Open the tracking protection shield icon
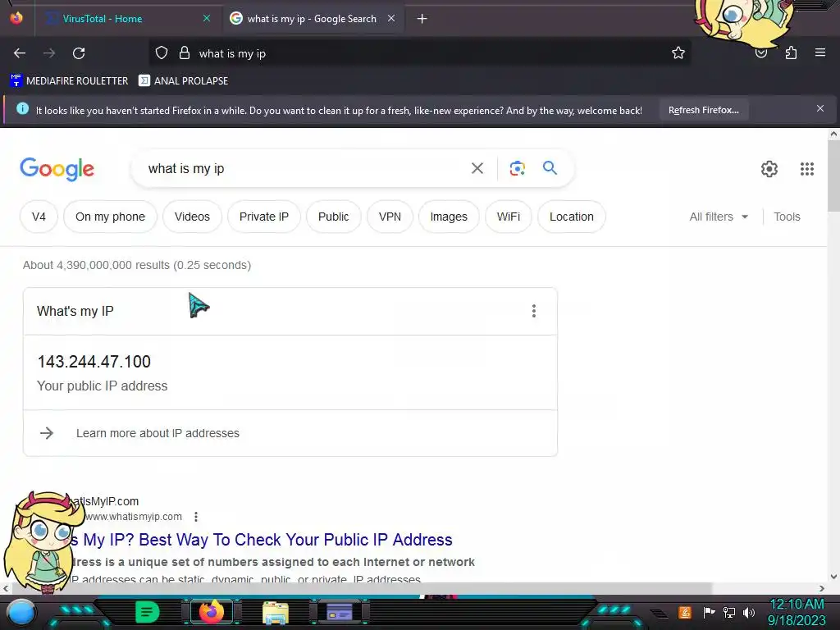This screenshot has width=840, height=630. point(162,53)
